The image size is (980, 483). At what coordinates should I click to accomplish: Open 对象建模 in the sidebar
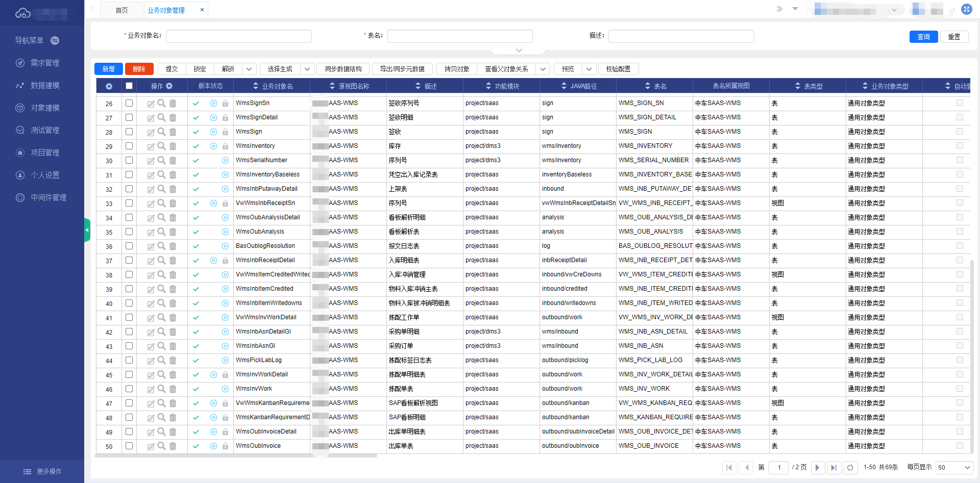(45, 108)
